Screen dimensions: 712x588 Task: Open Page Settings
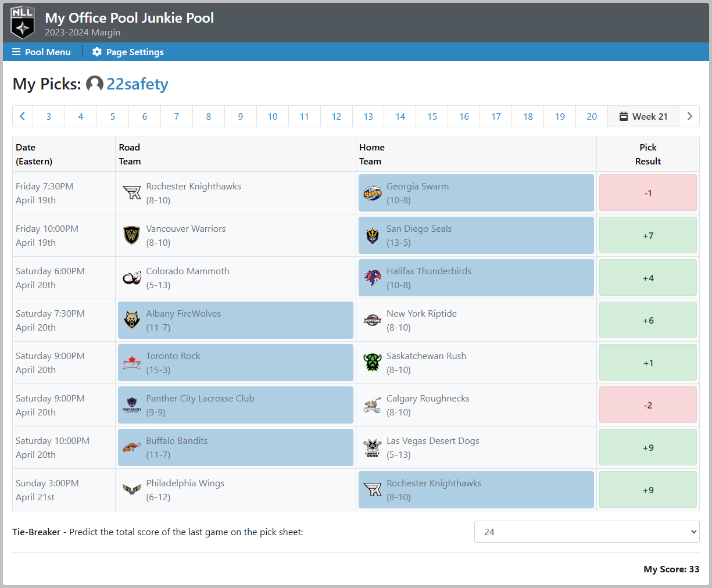click(128, 52)
